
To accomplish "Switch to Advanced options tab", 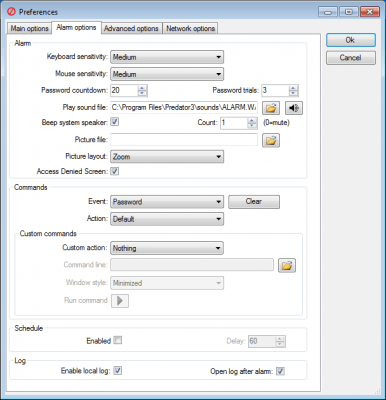I will (x=131, y=28).
